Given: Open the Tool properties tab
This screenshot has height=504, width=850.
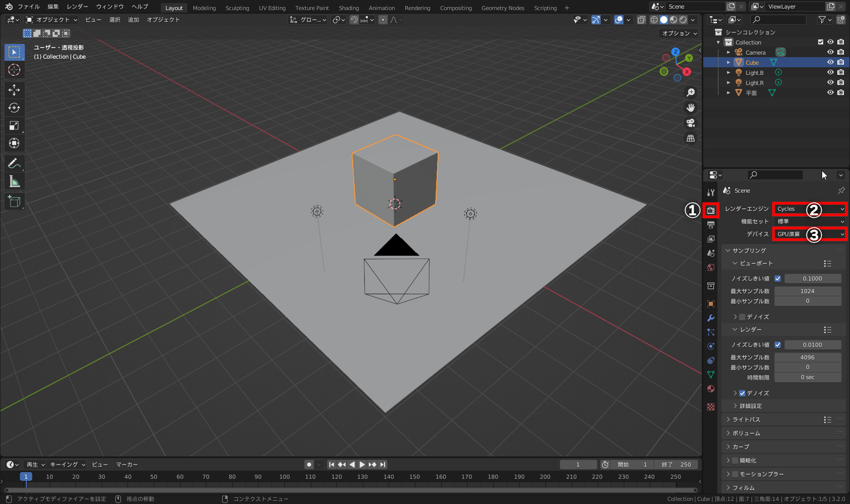Looking at the screenshot, I should point(711,192).
